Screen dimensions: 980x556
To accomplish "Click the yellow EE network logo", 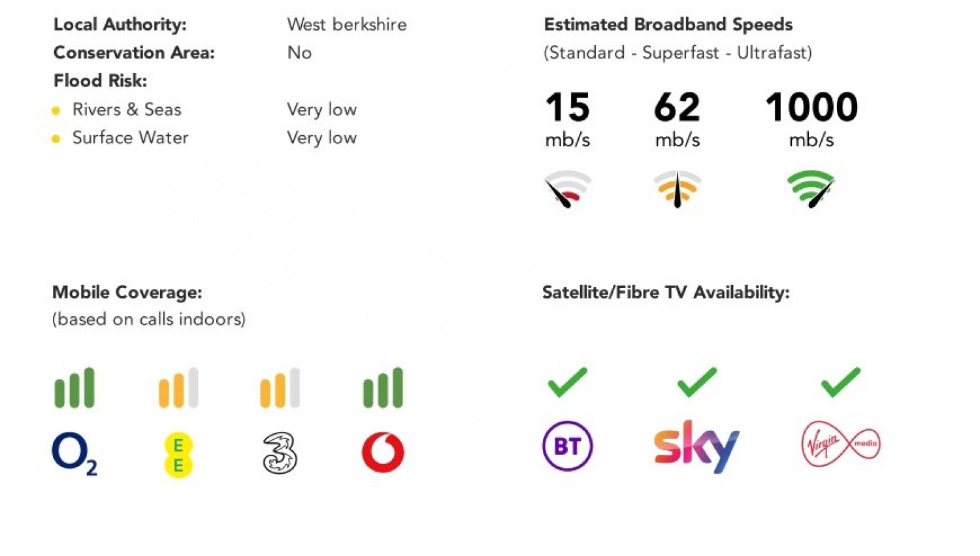I will pos(178,455).
